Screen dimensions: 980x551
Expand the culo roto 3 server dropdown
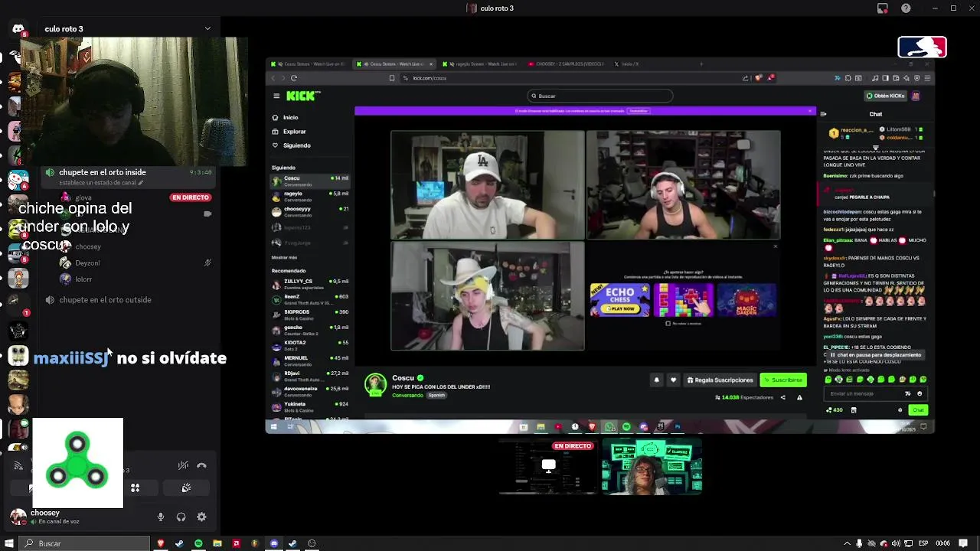tap(207, 29)
